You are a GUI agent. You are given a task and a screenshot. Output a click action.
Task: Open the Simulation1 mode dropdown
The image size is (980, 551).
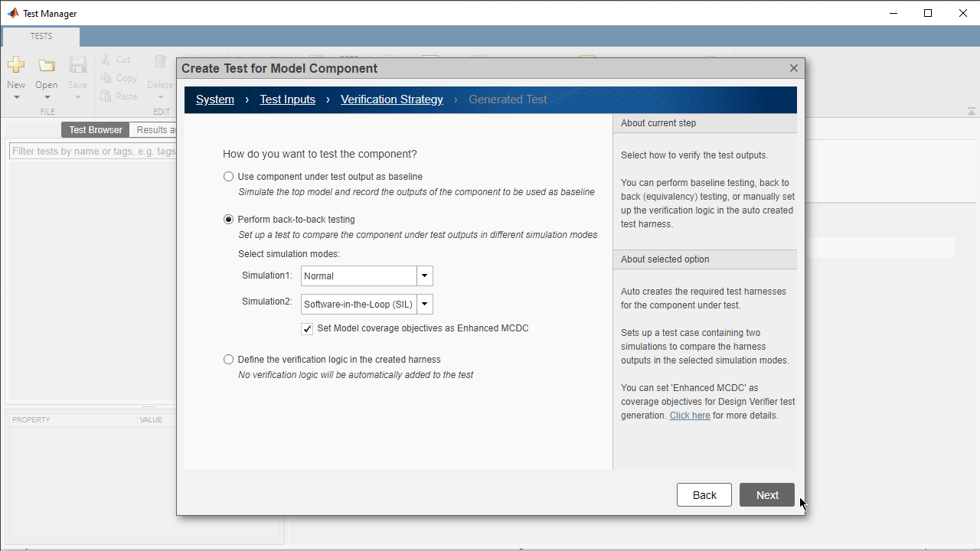(425, 275)
